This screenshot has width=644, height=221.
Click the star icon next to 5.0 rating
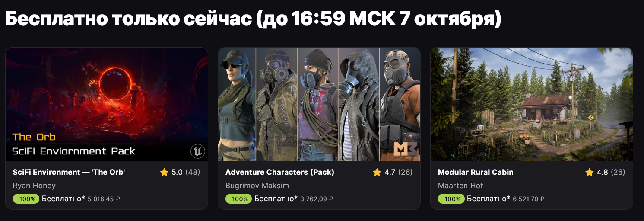[164, 172]
